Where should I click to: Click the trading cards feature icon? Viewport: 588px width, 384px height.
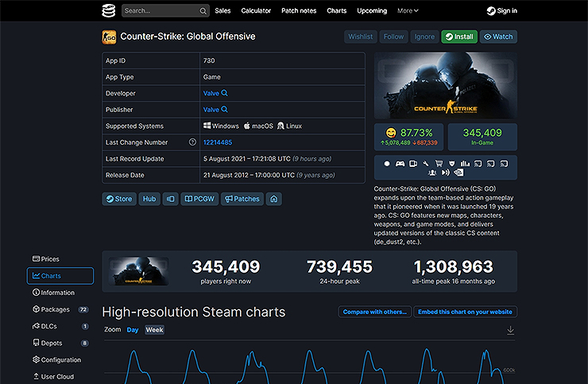coord(413,164)
